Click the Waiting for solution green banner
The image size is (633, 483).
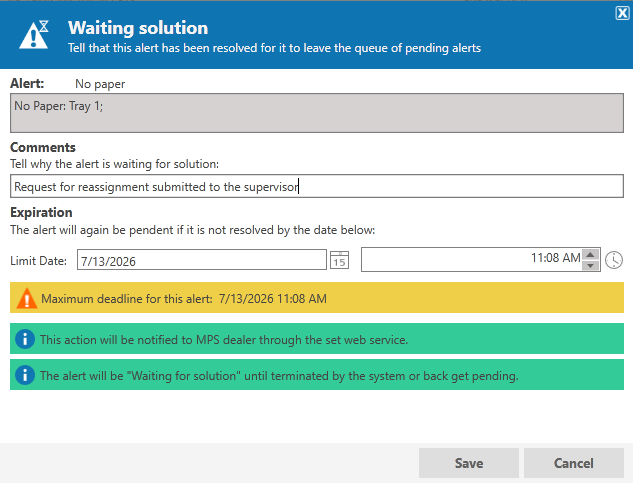(317, 375)
